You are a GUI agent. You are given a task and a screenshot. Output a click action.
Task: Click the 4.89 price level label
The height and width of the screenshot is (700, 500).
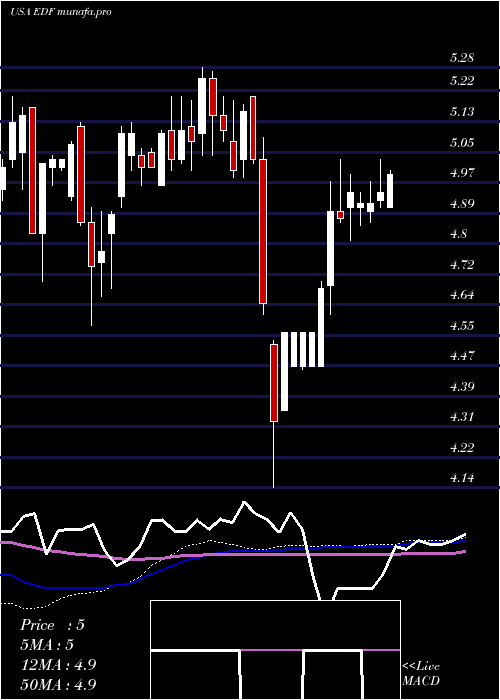pyautogui.click(x=462, y=204)
